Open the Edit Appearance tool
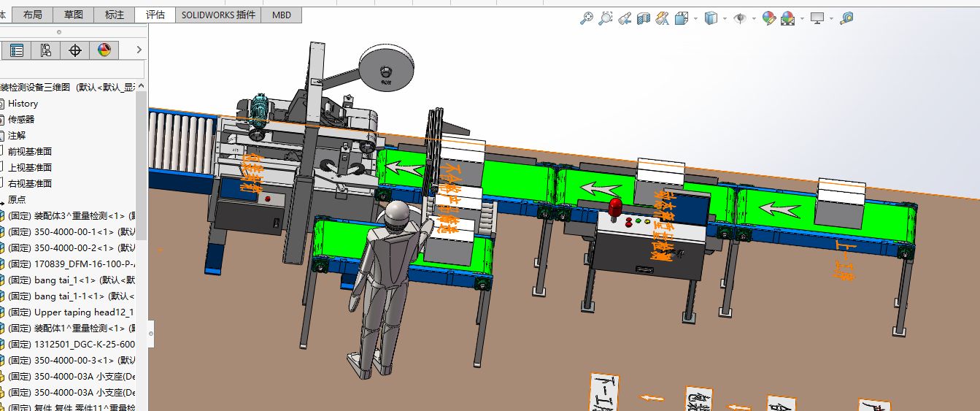The width and height of the screenshot is (980, 411). [x=768, y=18]
